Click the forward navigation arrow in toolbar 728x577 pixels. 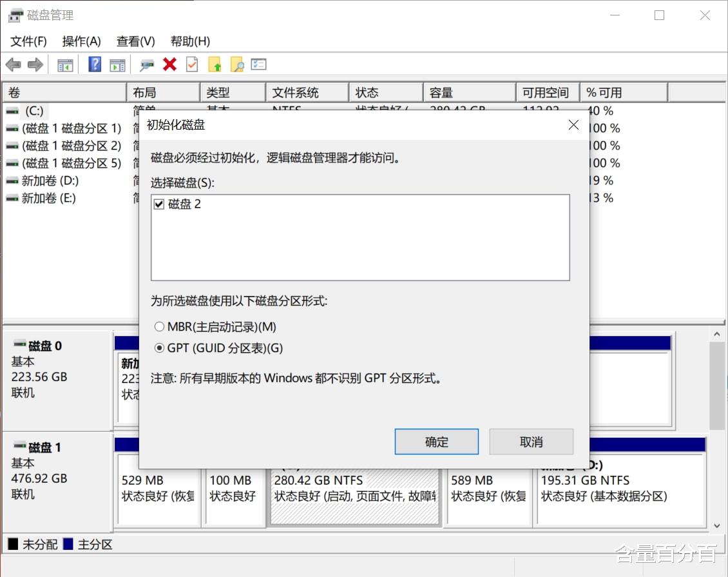point(34,64)
